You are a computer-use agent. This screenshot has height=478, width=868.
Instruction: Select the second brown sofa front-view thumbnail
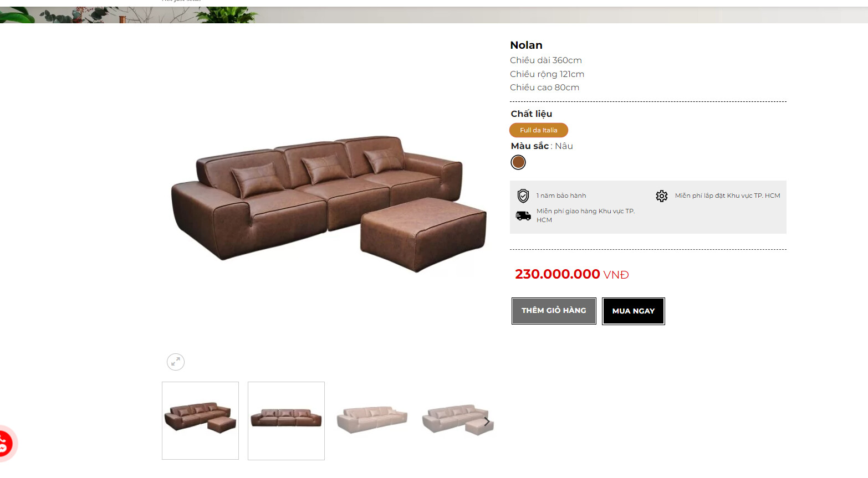click(x=286, y=420)
